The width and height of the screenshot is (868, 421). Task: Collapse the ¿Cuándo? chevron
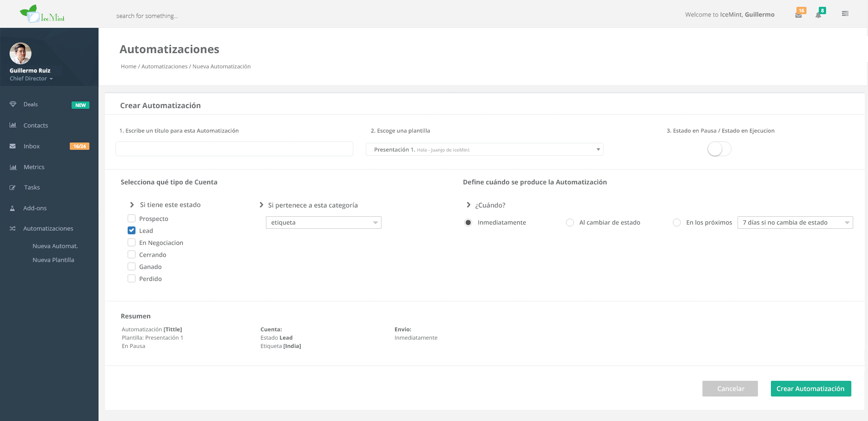[468, 205]
